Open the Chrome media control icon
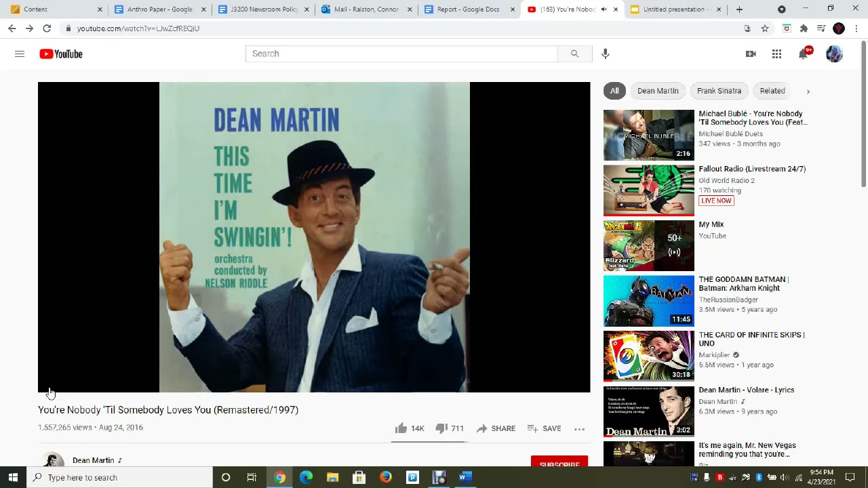868x488 pixels. [821, 28]
